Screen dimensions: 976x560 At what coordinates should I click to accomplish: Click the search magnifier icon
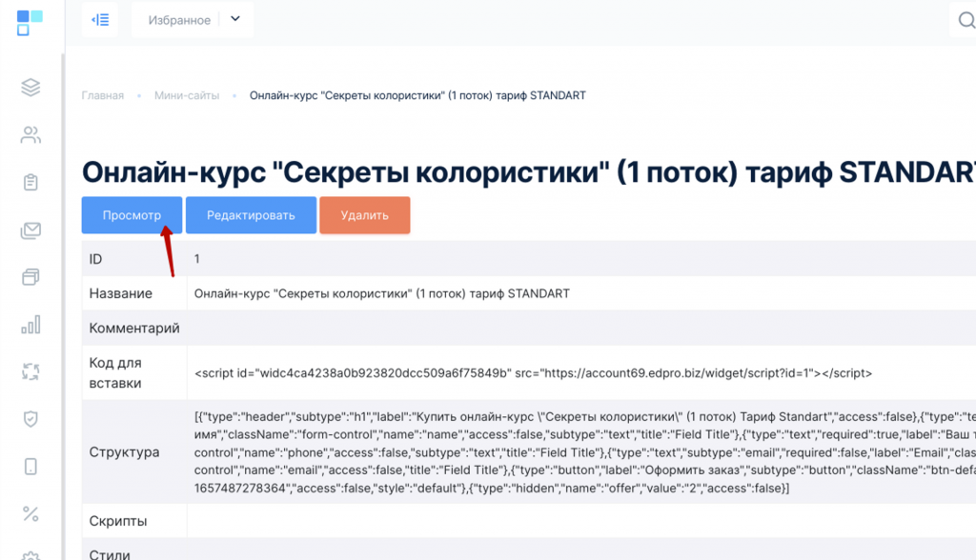[x=966, y=20]
